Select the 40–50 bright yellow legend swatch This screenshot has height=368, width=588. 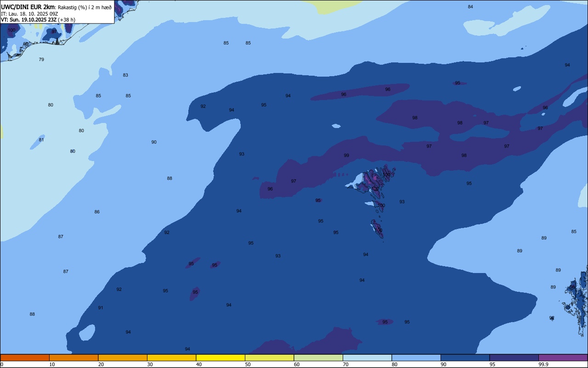coord(220,357)
